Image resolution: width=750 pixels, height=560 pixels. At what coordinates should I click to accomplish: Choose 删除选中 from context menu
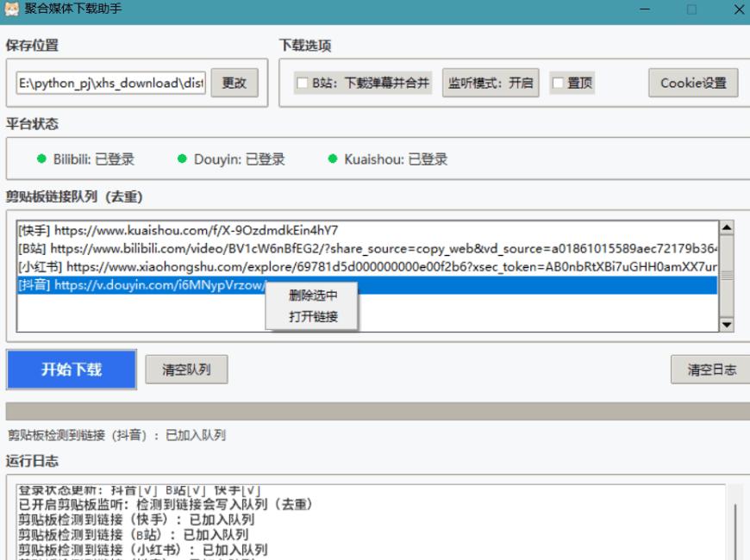coord(312,296)
